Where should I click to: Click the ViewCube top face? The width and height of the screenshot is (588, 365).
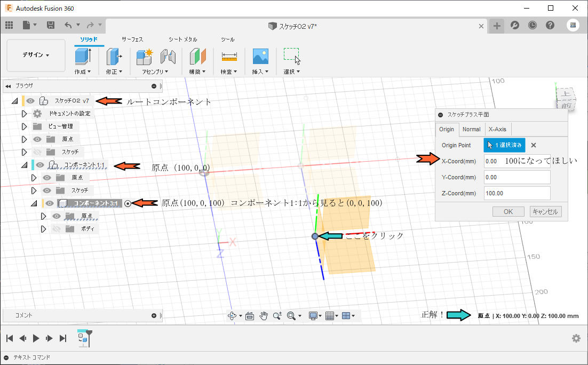pyautogui.click(x=565, y=93)
